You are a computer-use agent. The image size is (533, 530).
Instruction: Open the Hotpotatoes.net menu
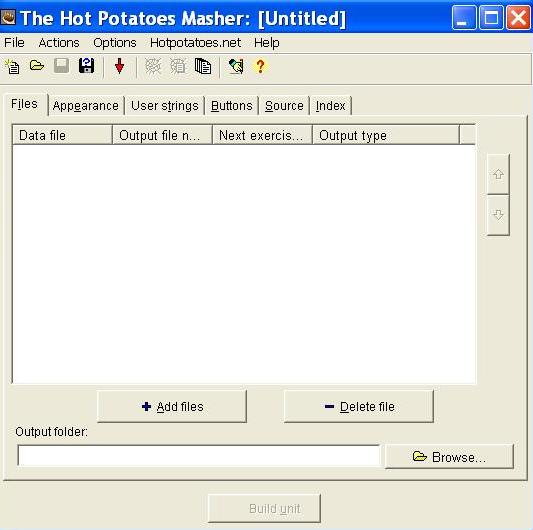tap(195, 43)
